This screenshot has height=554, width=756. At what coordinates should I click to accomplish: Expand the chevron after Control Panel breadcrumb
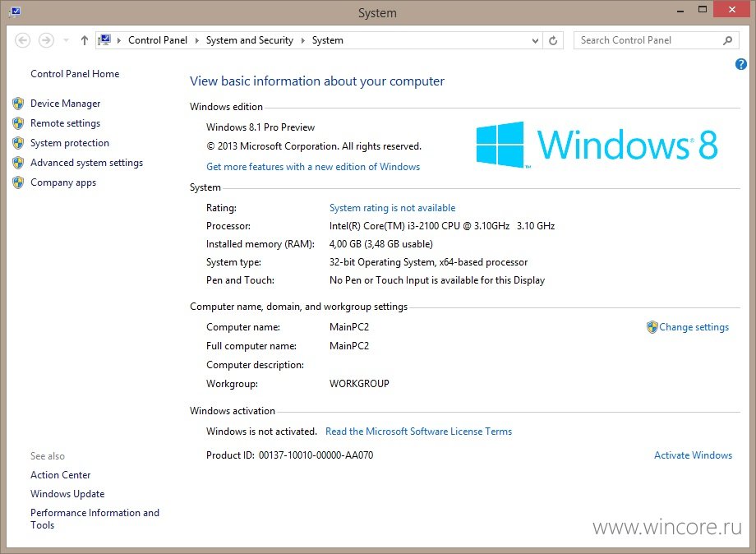click(196, 40)
